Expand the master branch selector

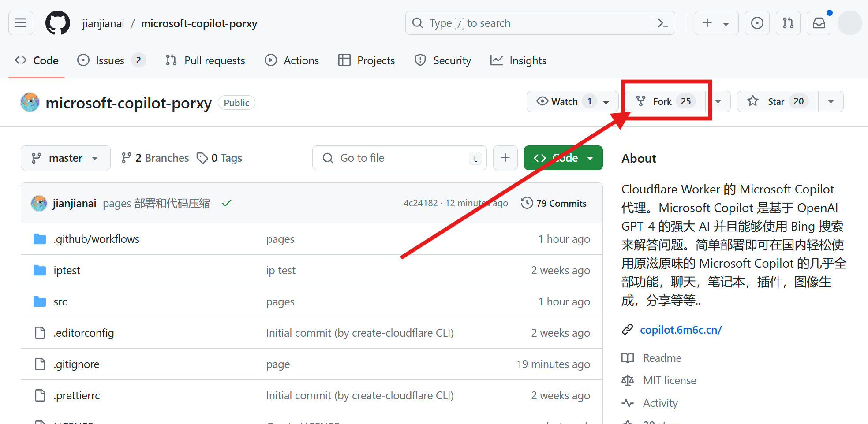click(x=65, y=158)
